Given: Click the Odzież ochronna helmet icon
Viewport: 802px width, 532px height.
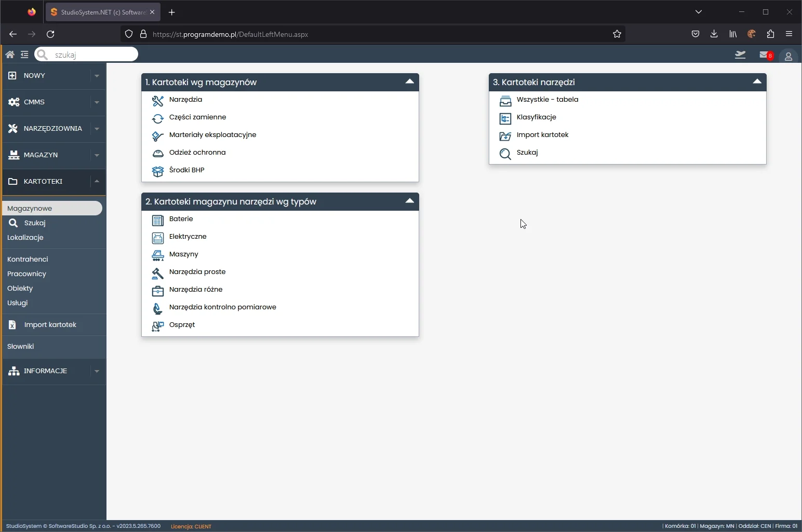Looking at the screenshot, I should pyautogui.click(x=157, y=153).
